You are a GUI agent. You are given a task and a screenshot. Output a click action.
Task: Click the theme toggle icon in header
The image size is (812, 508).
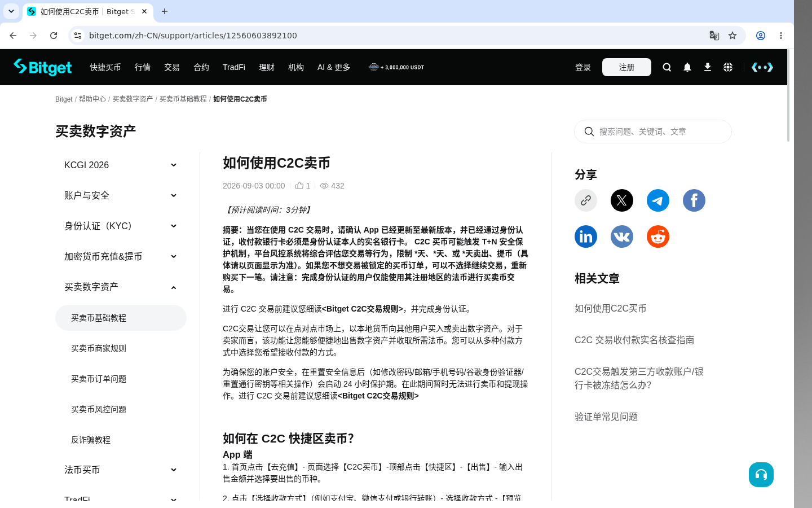[x=762, y=67]
